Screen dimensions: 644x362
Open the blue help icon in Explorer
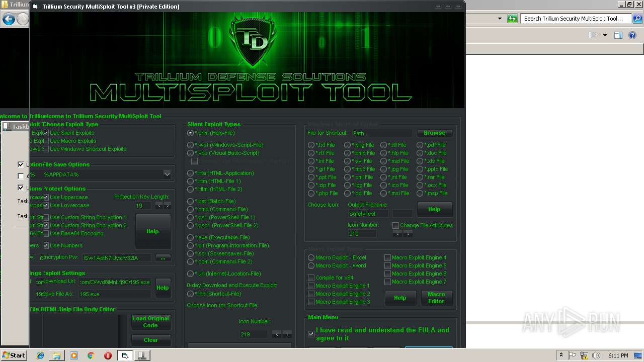[632, 35]
